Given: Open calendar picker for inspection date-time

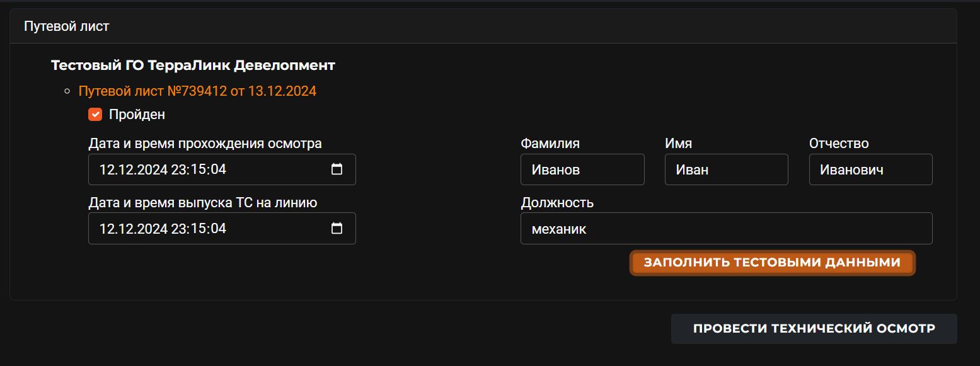Looking at the screenshot, I should [337, 169].
